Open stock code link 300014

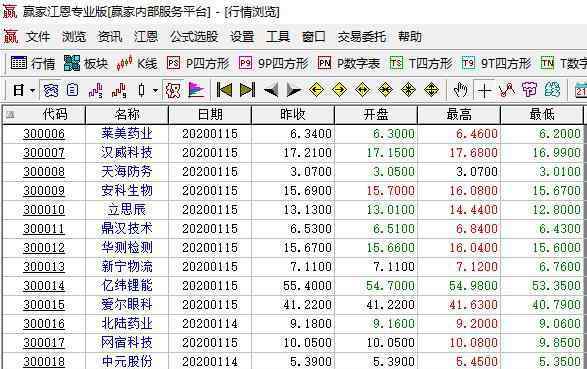coord(44,286)
